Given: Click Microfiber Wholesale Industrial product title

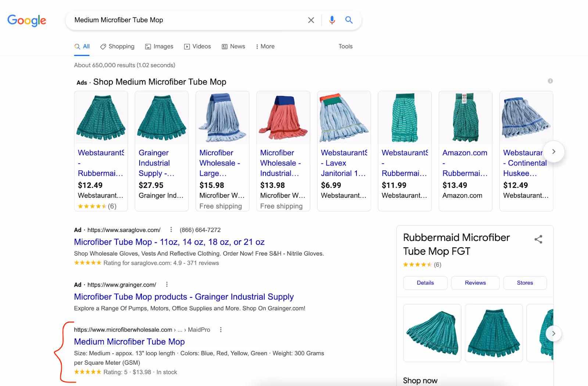Looking at the screenshot, I should coord(280,163).
